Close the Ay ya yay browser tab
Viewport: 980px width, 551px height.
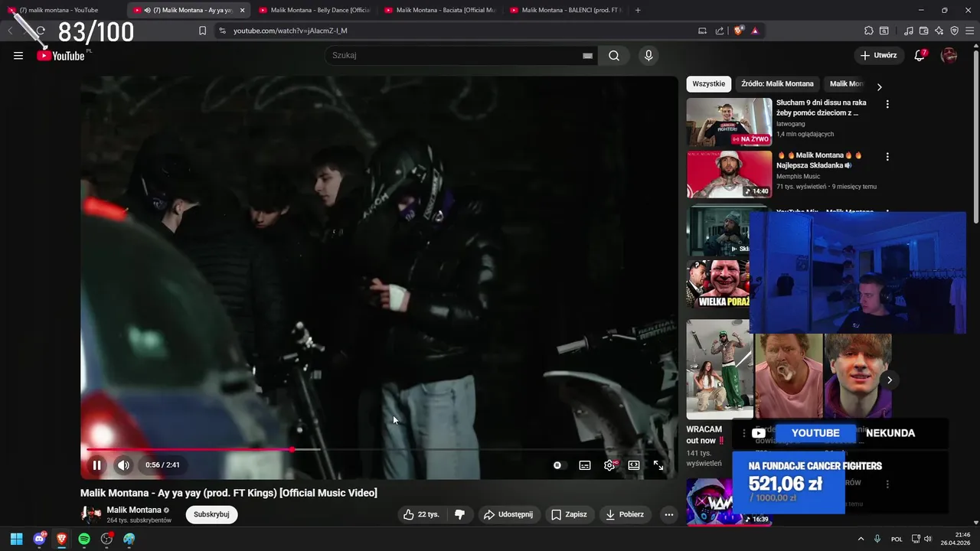(x=243, y=10)
